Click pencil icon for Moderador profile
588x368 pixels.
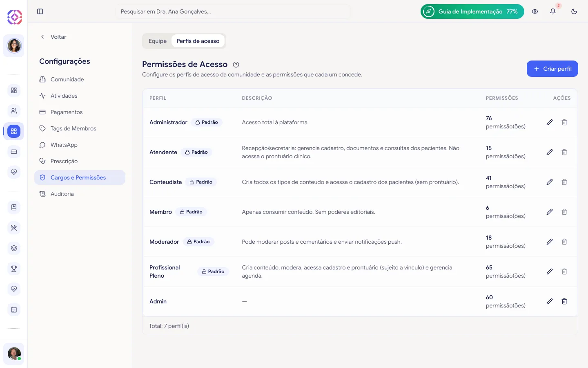[x=550, y=242]
